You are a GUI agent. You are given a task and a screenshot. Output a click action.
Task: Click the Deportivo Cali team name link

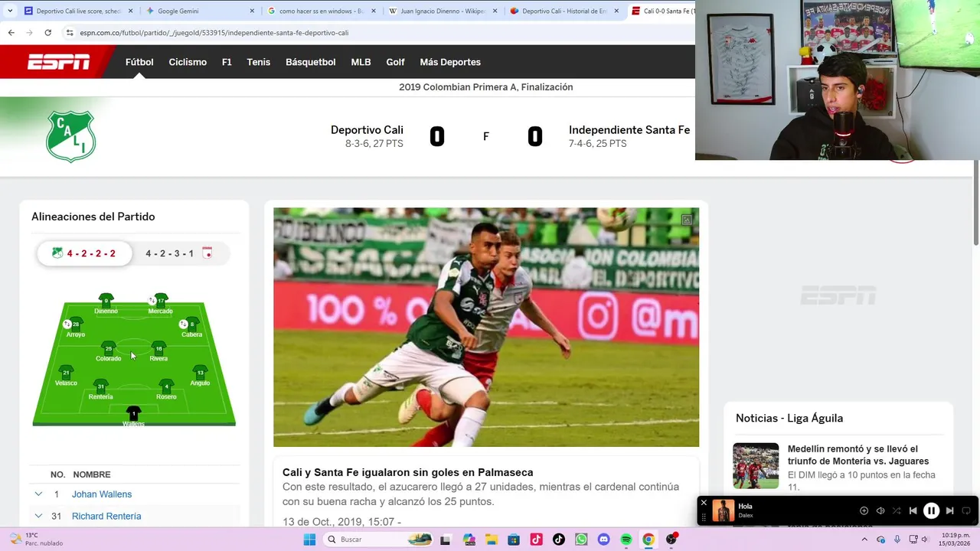pos(367,130)
